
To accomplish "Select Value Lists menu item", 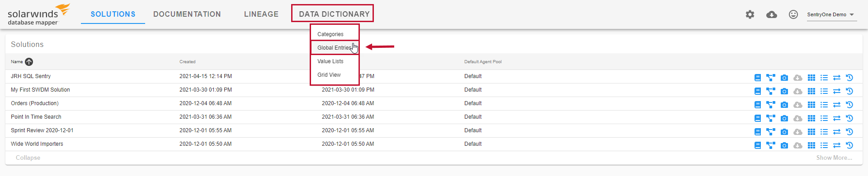I will point(330,61).
